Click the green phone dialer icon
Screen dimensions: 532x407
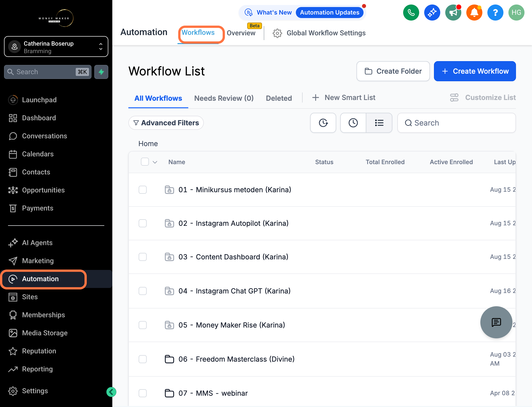click(x=411, y=13)
